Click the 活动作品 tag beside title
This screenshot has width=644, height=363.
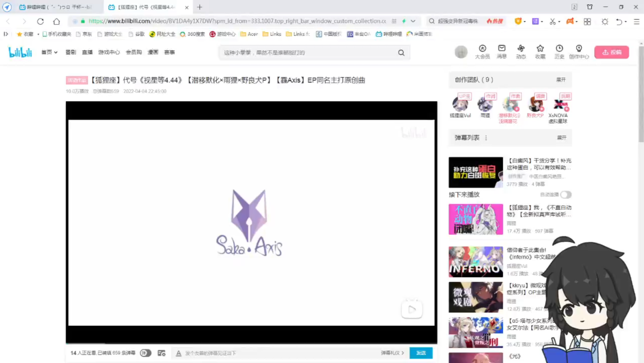pyautogui.click(x=77, y=80)
